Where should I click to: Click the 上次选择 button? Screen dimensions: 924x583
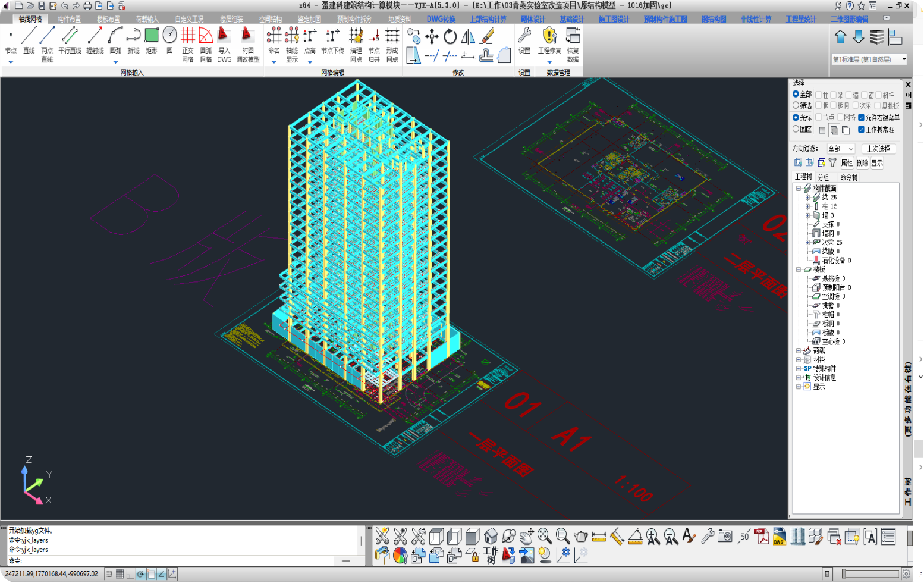(x=878, y=149)
